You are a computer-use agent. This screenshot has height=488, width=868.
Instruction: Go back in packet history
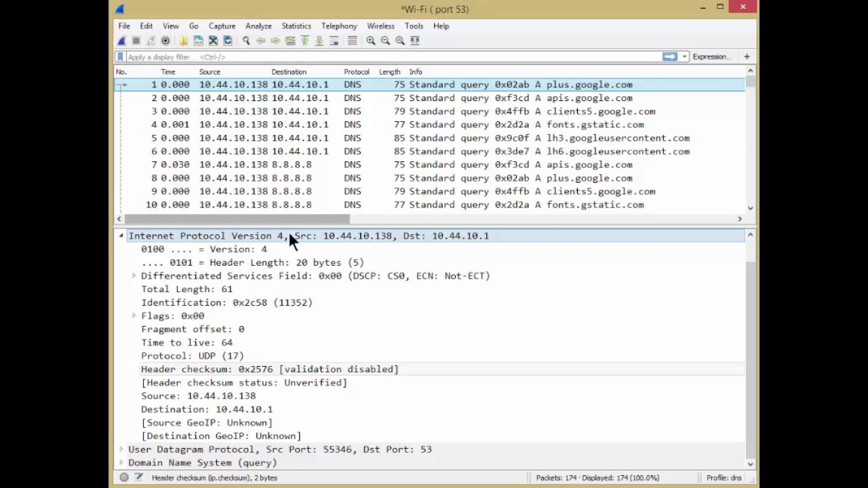pyautogui.click(x=260, y=41)
